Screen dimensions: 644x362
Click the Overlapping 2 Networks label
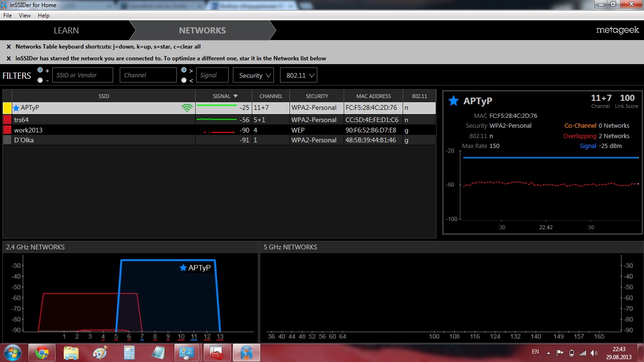pyautogui.click(x=596, y=136)
